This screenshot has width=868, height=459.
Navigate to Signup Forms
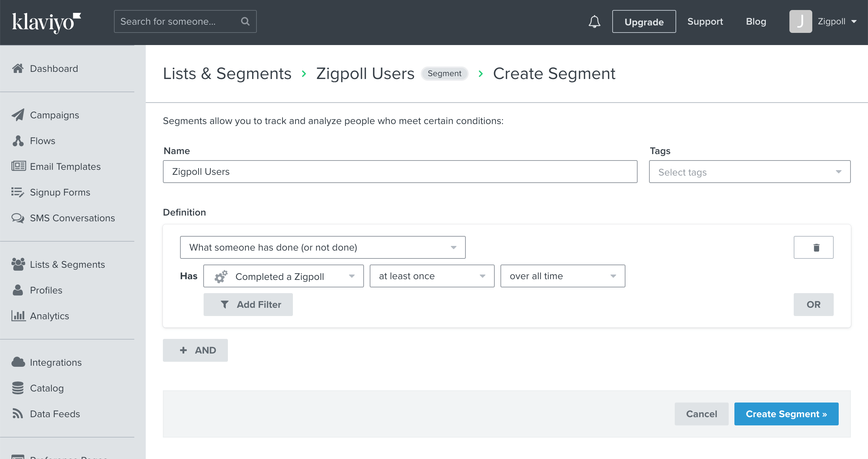pyautogui.click(x=60, y=192)
